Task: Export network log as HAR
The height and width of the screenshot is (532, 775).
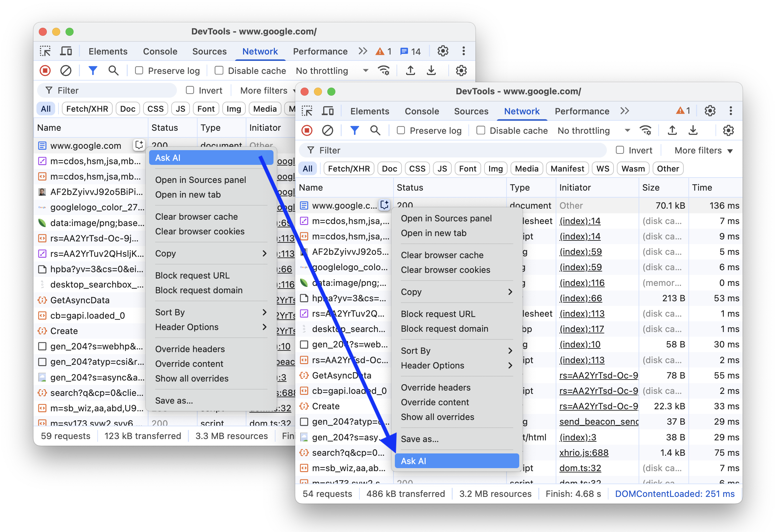Action: (x=693, y=130)
